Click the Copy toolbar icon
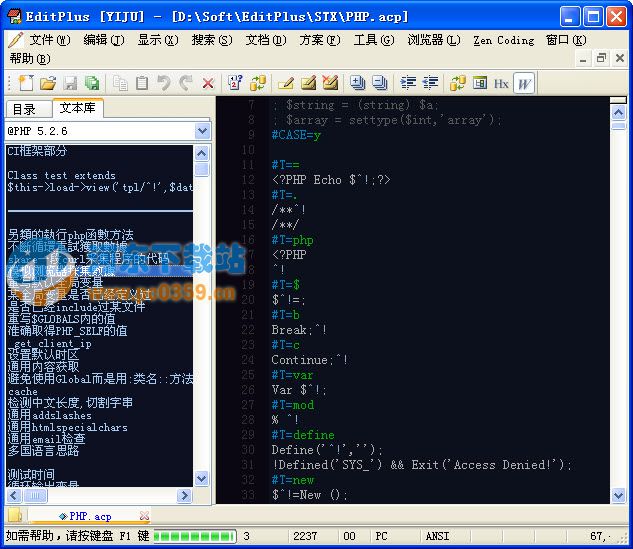This screenshot has width=633, height=549. pos(120,83)
